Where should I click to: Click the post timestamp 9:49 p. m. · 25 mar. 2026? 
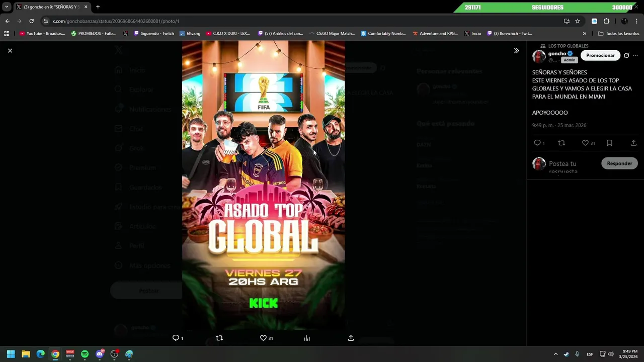(x=559, y=125)
